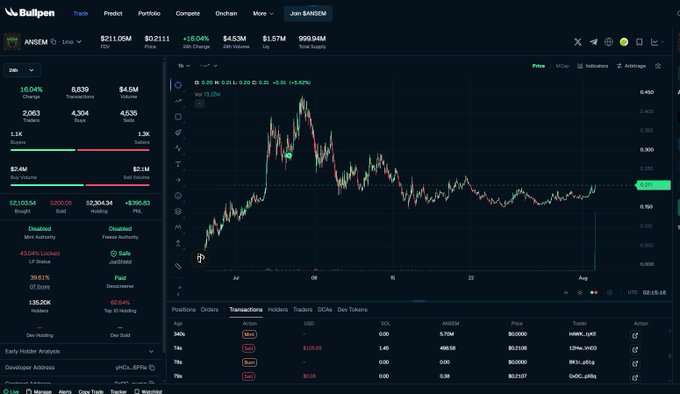The height and width of the screenshot is (394, 680).
Task: Open the 24h timeframe dropdown
Action: [21, 70]
